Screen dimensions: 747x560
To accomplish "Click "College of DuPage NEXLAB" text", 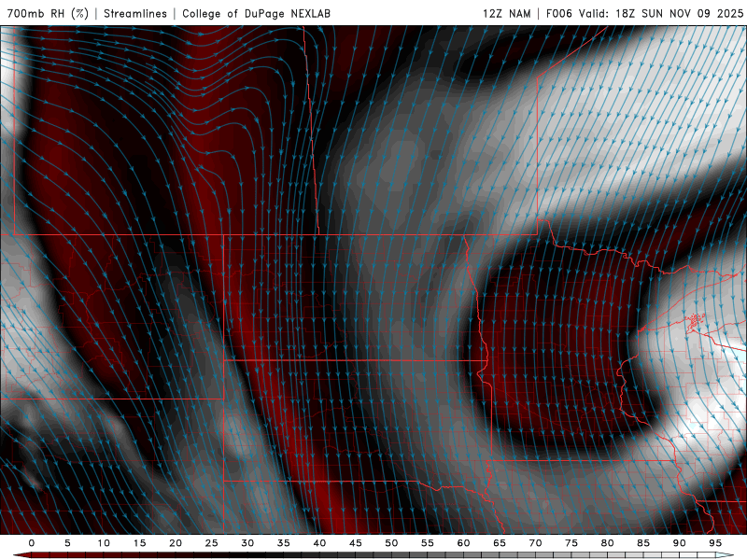I will pos(256,13).
